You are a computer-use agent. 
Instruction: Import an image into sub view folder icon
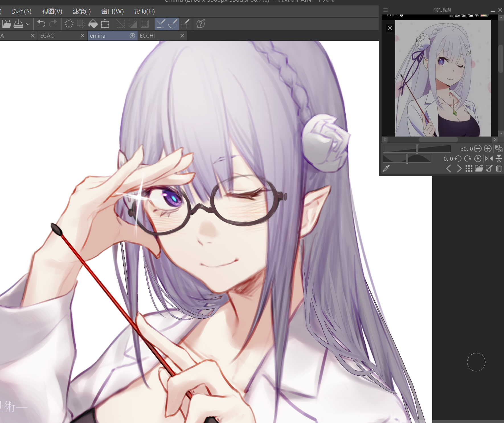[479, 168]
